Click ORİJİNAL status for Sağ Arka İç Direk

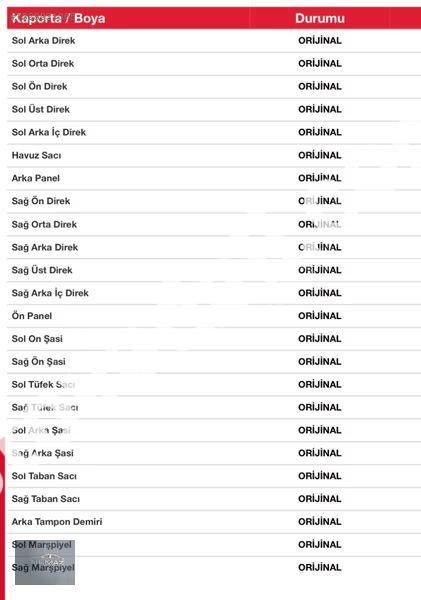[x=320, y=293]
